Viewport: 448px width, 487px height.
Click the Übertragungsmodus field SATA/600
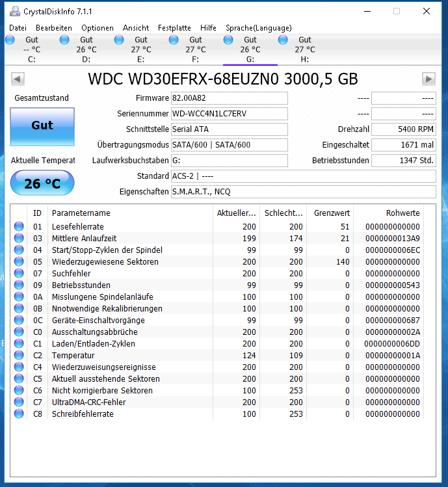tap(230, 145)
